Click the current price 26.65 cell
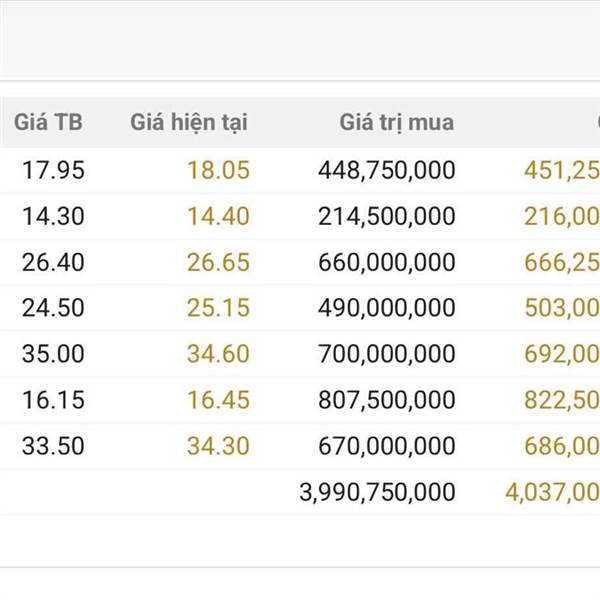The height and width of the screenshot is (600, 600). [218, 262]
